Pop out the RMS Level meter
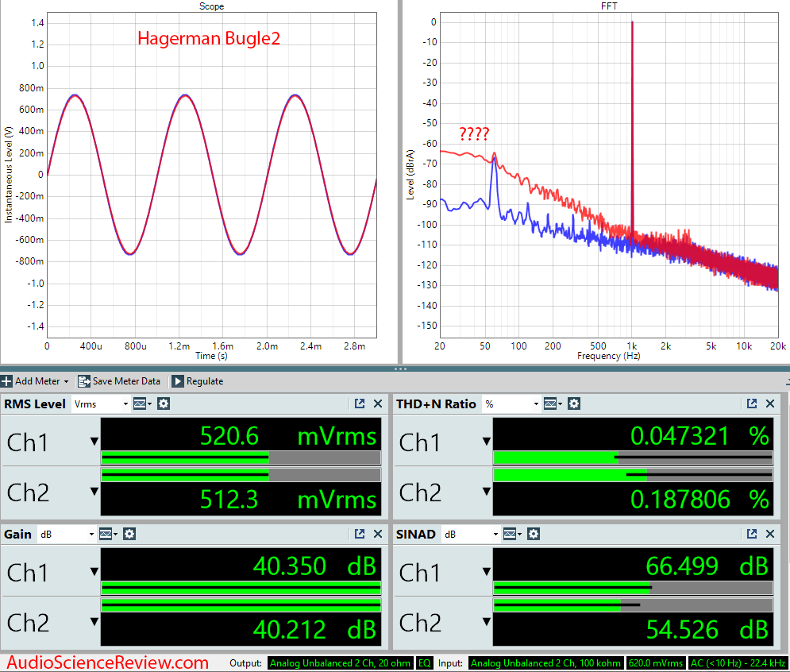This screenshot has width=790, height=672. click(360, 404)
